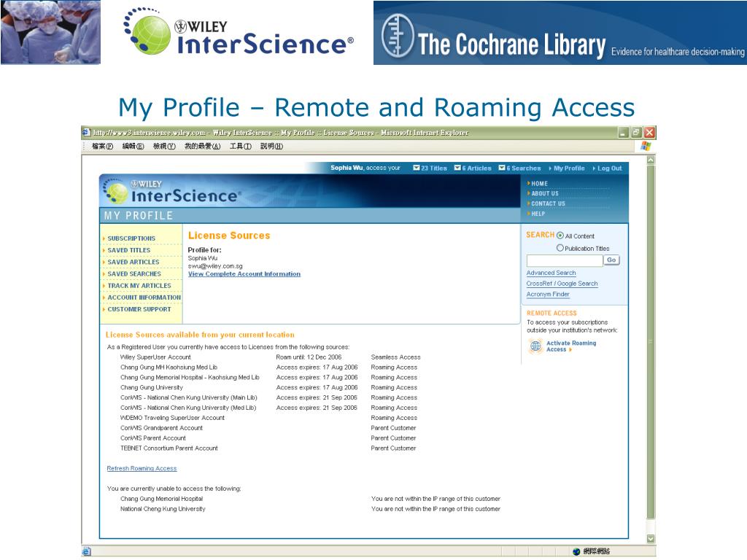This screenshot has width=747, height=560.
Task: Click Activate Roaming Access link
Action: point(570,346)
